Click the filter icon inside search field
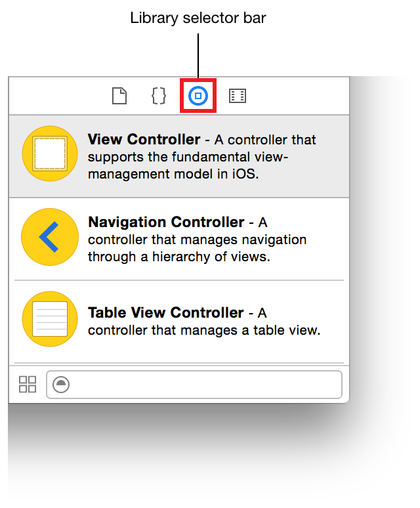Image resolution: width=420 pixels, height=508 pixels. pos(60,385)
